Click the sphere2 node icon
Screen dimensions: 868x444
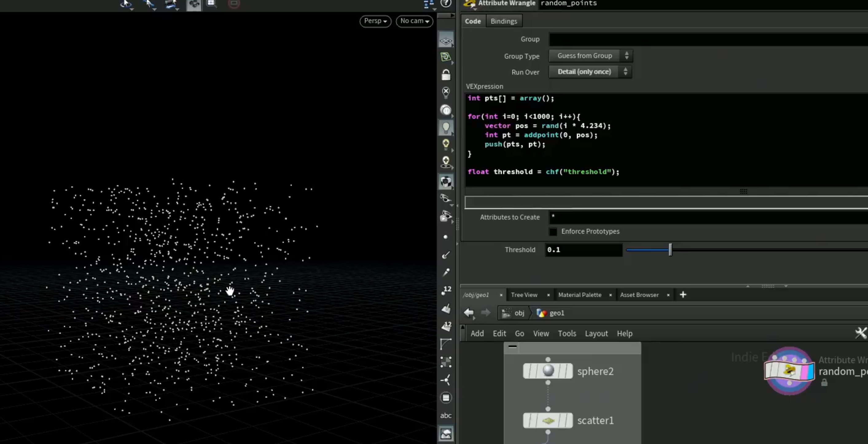548,371
